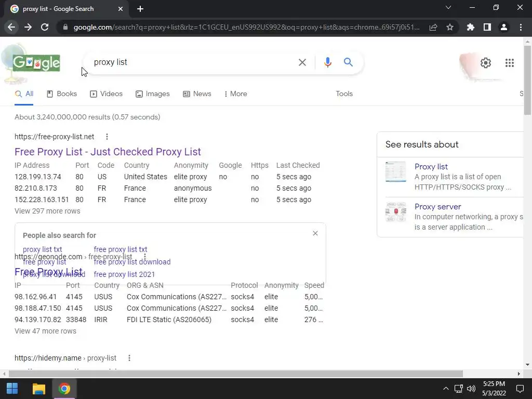Open Chrome three-dot menu

[521, 27]
